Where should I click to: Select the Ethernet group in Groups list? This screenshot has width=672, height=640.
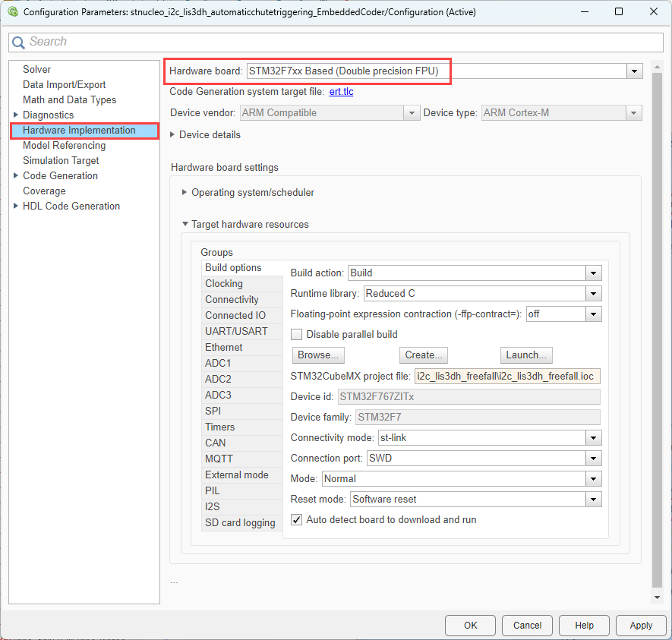point(223,347)
